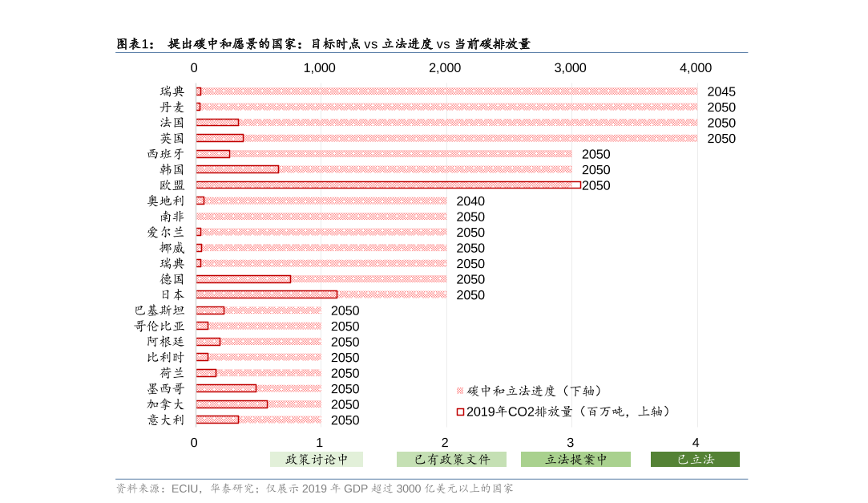
Task: Click the dotted progress bar for 欧盟
Action: pyautogui.click(x=385, y=185)
